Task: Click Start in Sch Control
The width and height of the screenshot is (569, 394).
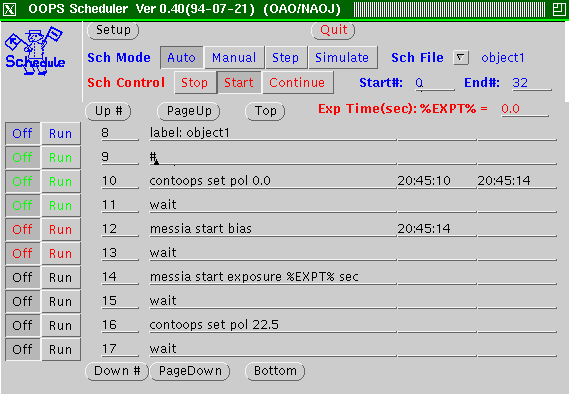Action: click(239, 82)
